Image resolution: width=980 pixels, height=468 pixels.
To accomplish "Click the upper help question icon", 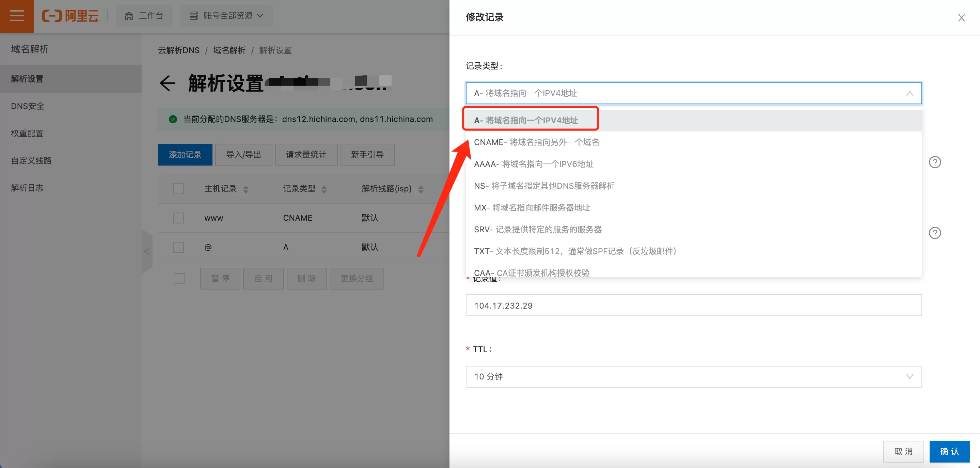I will (x=935, y=162).
